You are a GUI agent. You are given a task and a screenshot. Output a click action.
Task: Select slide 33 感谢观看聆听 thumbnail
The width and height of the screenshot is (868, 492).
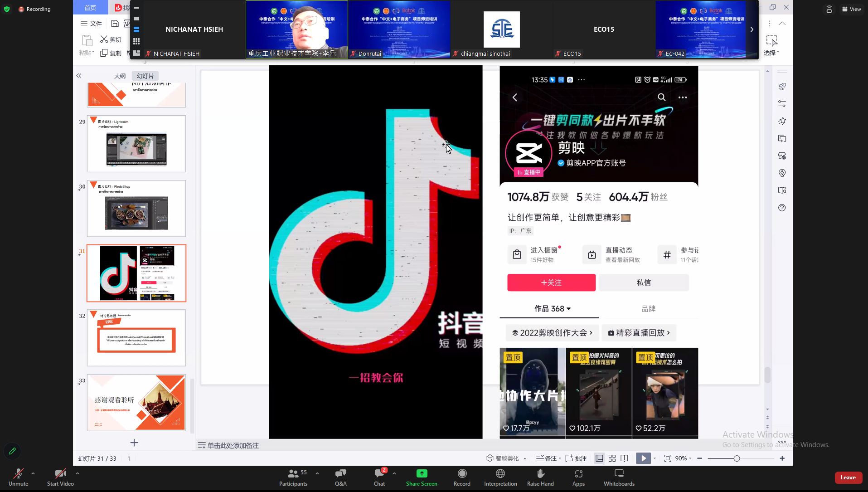[136, 403]
